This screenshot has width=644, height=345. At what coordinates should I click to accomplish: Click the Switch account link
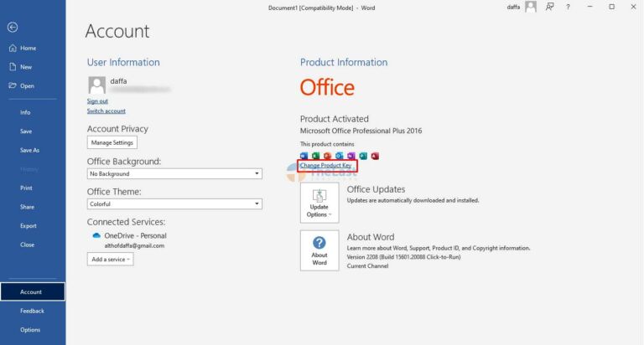[x=106, y=111]
